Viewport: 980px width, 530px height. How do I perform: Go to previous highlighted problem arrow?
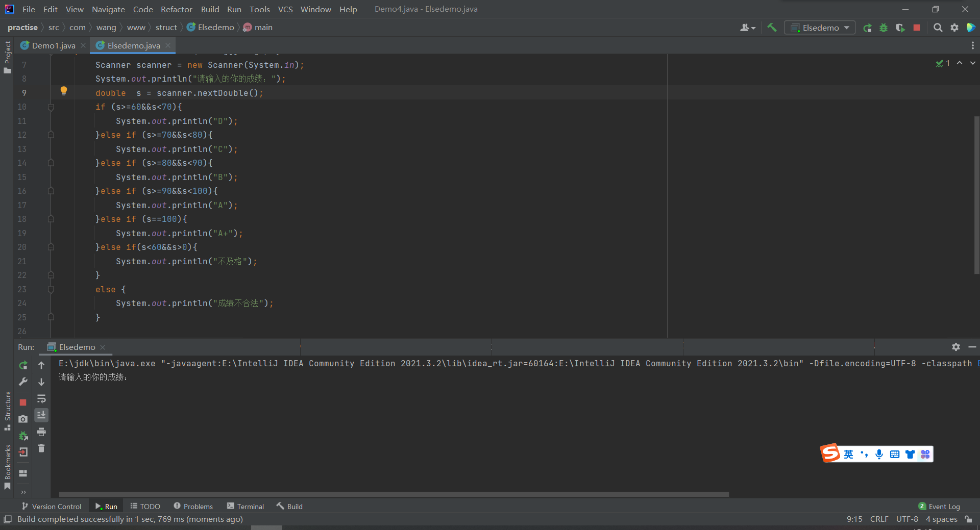(960, 63)
